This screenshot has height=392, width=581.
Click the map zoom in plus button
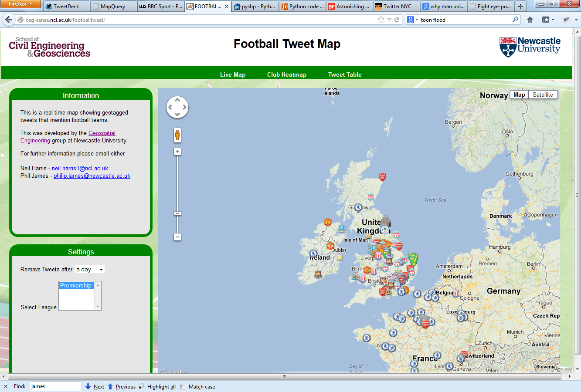pos(177,152)
